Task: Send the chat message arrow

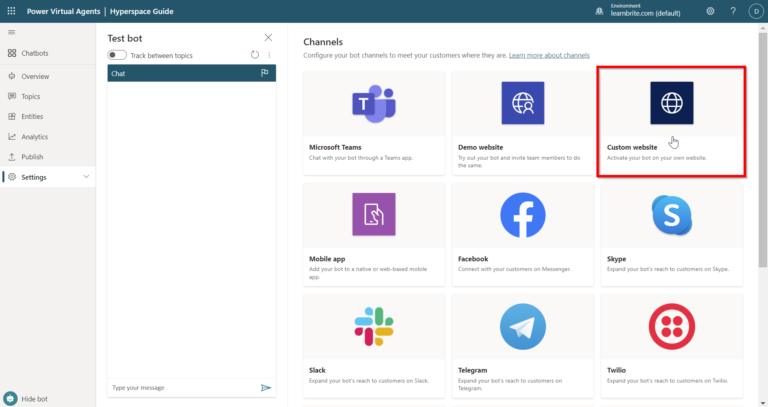Action: 265,387
